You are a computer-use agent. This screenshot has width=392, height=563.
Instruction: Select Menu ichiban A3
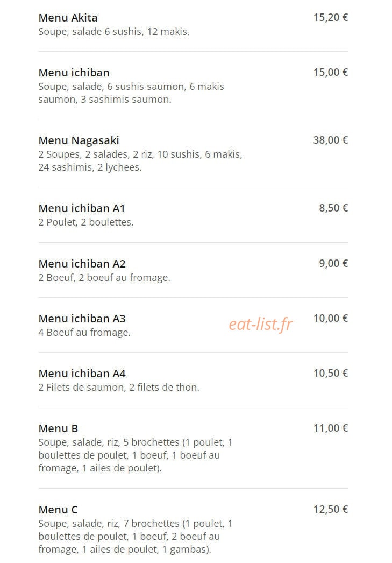(82, 319)
